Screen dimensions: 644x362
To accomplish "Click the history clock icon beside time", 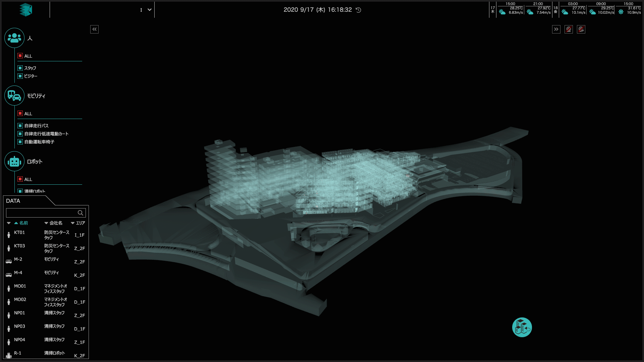I will (359, 10).
